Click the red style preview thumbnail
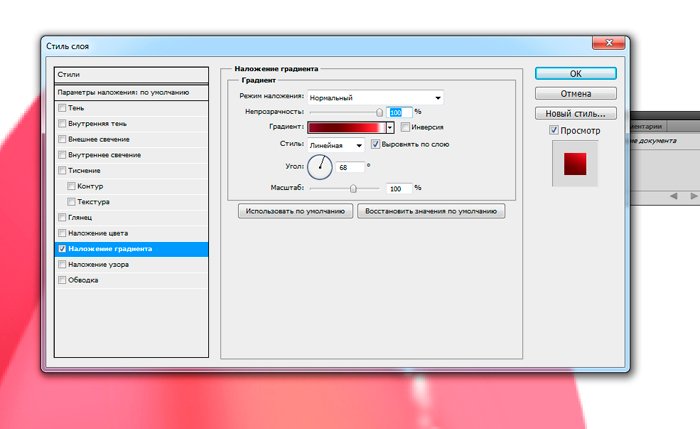Image resolution: width=700 pixels, height=429 pixels. coord(575,163)
